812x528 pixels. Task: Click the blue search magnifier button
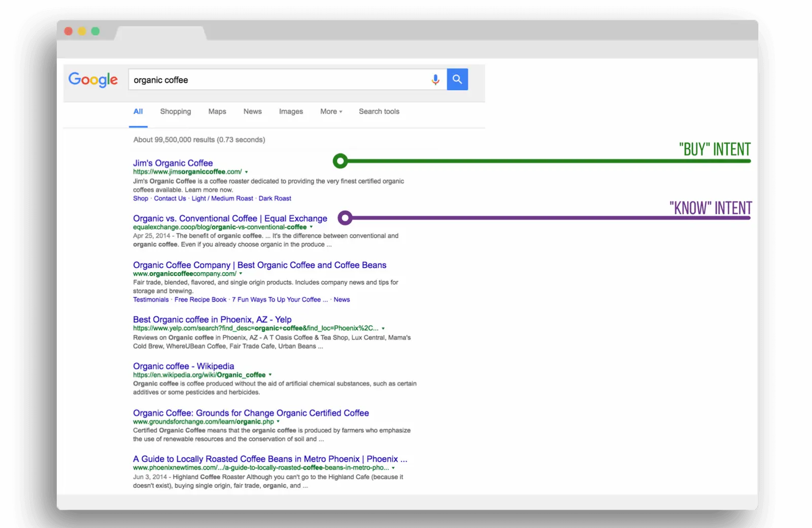457,79
